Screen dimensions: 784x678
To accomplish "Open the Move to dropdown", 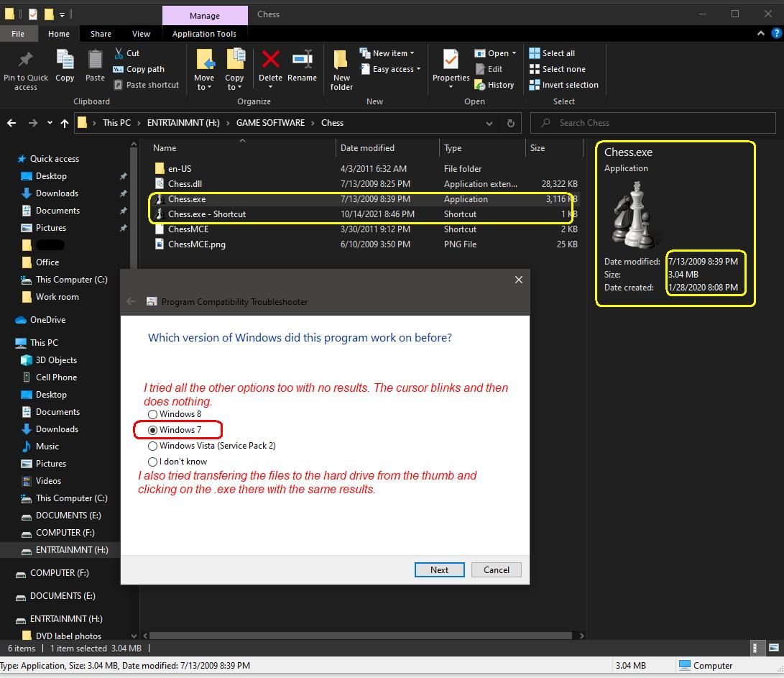I will (204, 82).
